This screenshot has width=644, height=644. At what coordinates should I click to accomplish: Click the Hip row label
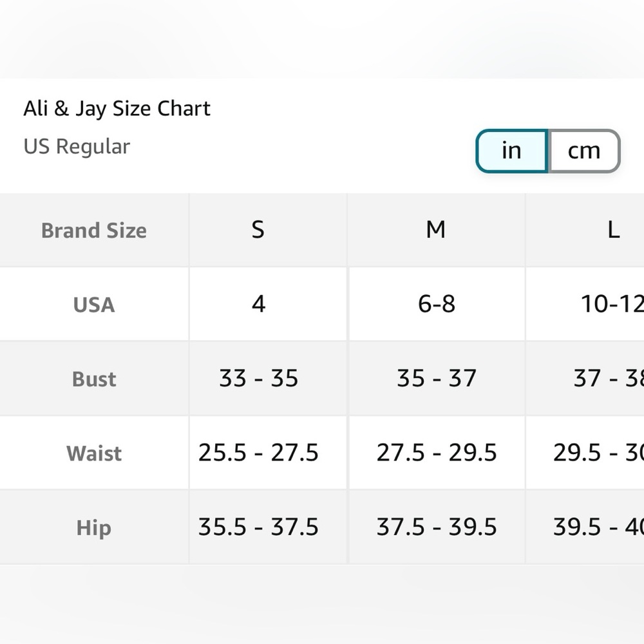click(x=94, y=527)
